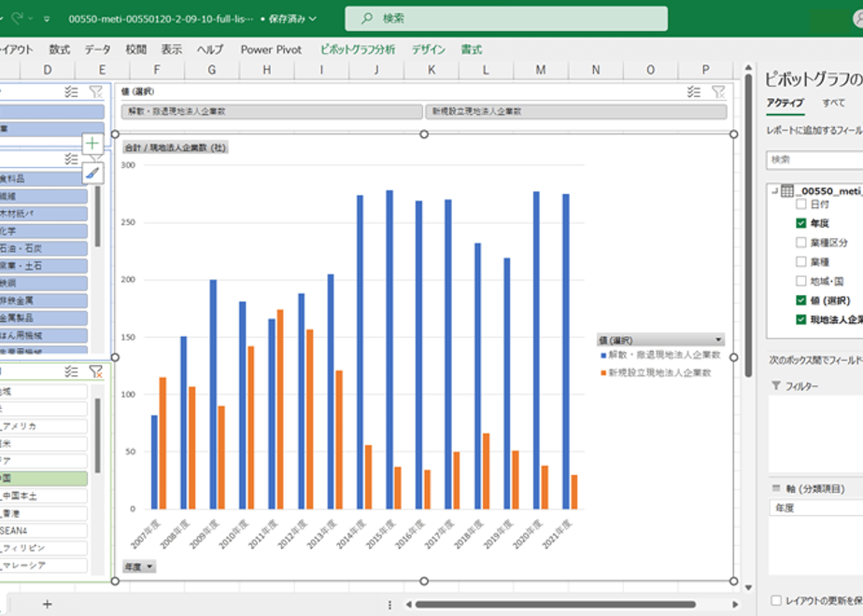Open the デザイン ribbon tab
This screenshot has width=863, height=616.
(x=429, y=49)
